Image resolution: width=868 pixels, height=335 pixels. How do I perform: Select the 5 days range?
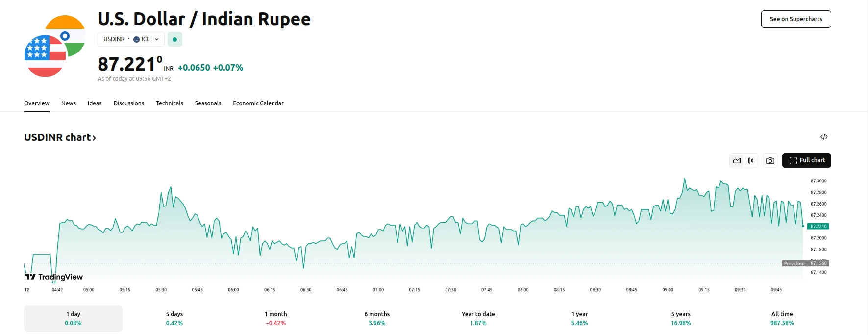[174, 318]
